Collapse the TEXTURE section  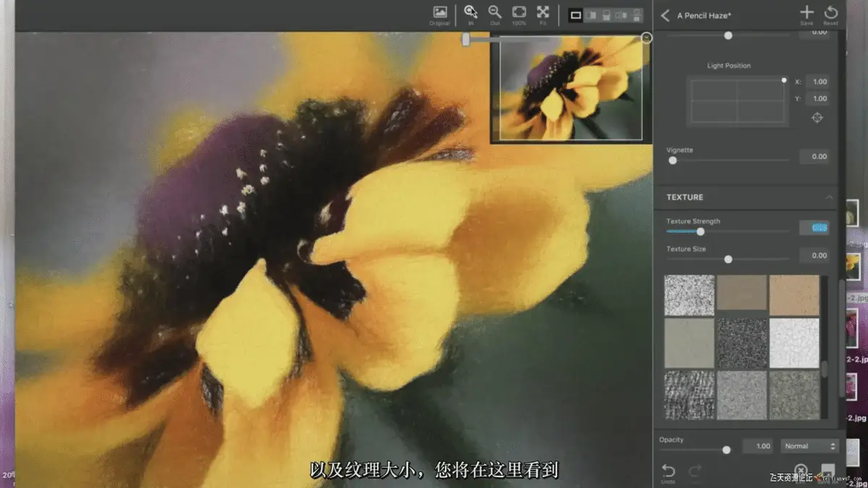click(x=829, y=197)
